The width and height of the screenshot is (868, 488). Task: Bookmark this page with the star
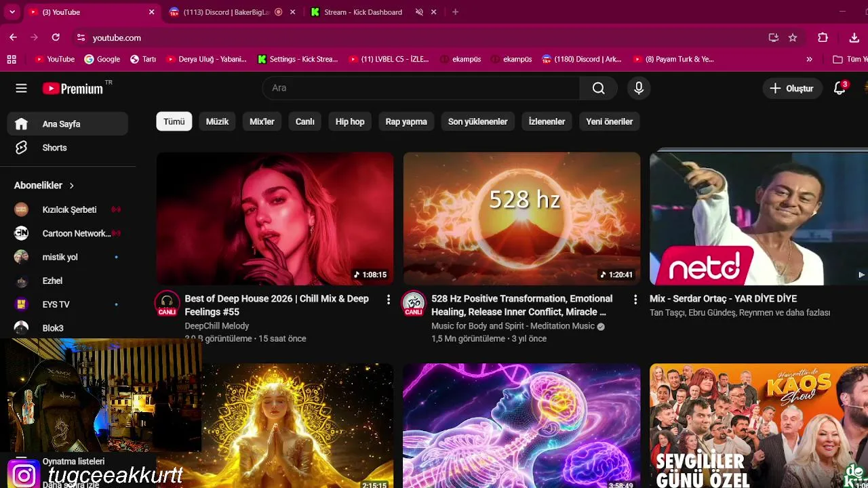(x=793, y=38)
